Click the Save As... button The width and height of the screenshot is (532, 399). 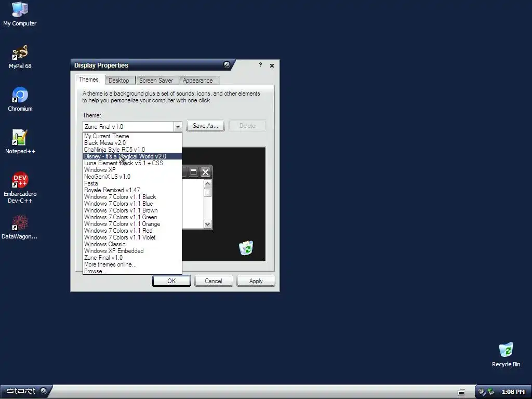(205, 126)
